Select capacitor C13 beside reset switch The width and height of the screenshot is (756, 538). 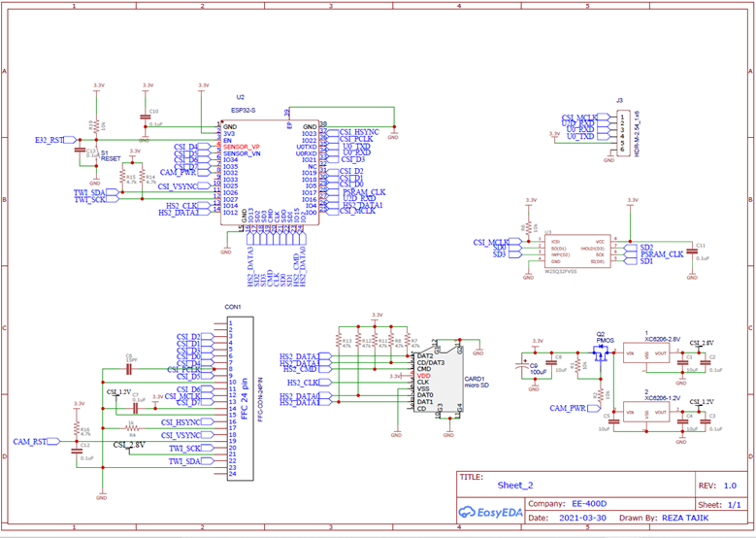[x=80, y=151]
